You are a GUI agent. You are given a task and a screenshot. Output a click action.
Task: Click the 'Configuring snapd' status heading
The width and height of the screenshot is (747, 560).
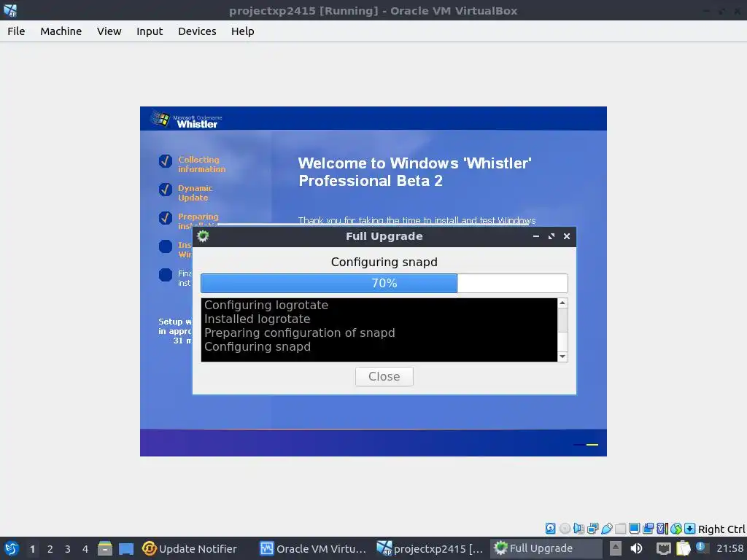(x=384, y=262)
